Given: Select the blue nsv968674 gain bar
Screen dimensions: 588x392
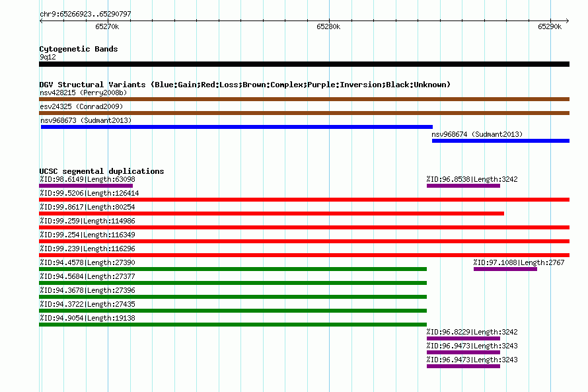Looking at the screenshot, I should 501,141.
